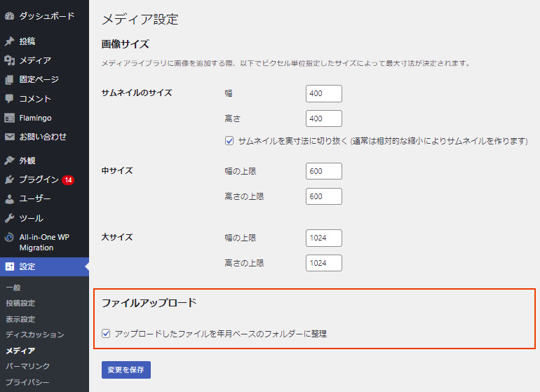Open the ユーザー menu item
Viewport: 540px width, 392px height.
coord(34,198)
